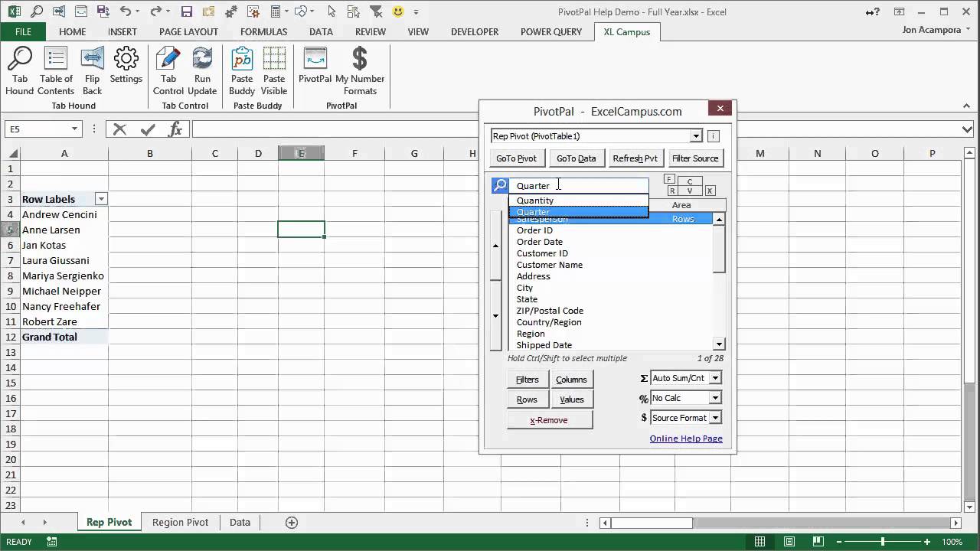Viewport: 980px width, 551px height.
Task: Click the Refresh Pvt button
Action: pos(635,158)
